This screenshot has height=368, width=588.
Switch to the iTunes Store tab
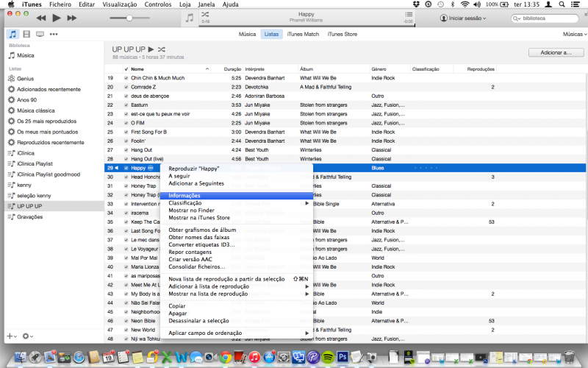pos(342,34)
